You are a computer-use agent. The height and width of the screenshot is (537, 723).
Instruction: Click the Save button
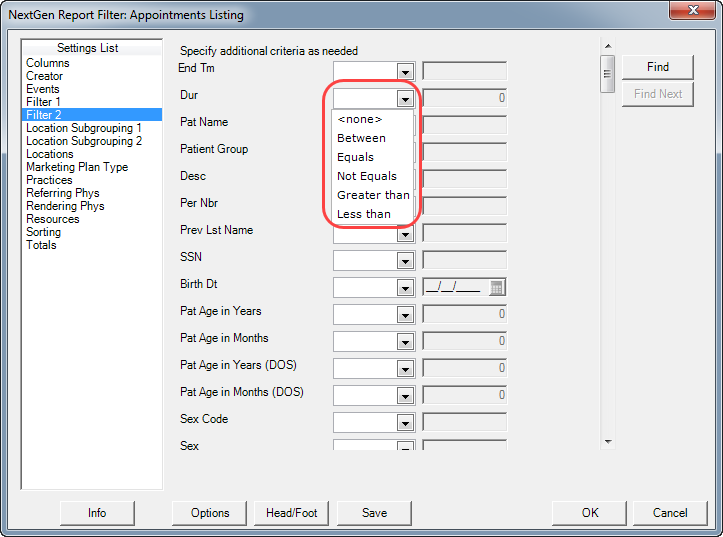[x=374, y=513]
